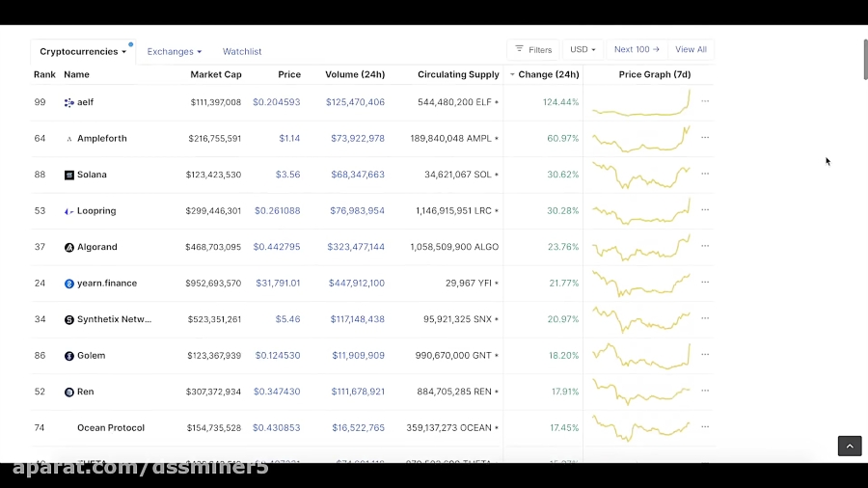This screenshot has height=488, width=868.
Task: Click the aelf coin logo icon
Action: (x=69, y=103)
